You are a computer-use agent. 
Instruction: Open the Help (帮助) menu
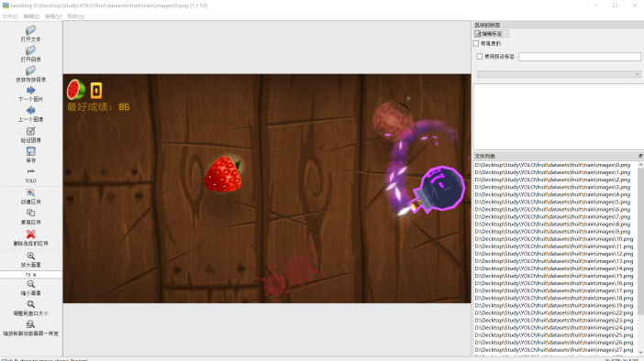coord(76,16)
